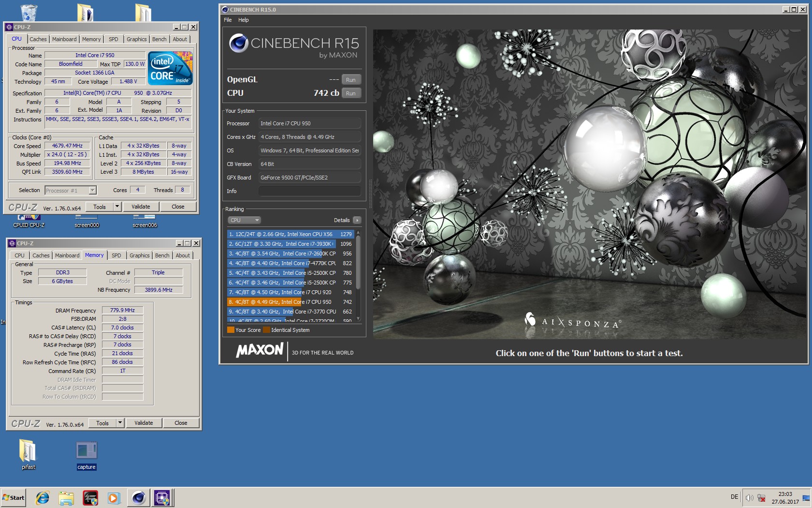Click Your Score orange legend swatch
The height and width of the screenshot is (508, 812).
coord(231,330)
